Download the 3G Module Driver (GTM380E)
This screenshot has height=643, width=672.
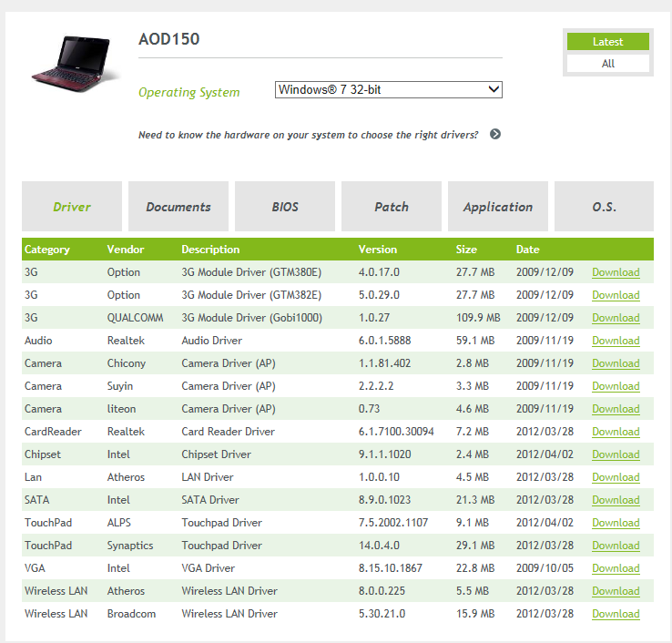coord(616,272)
